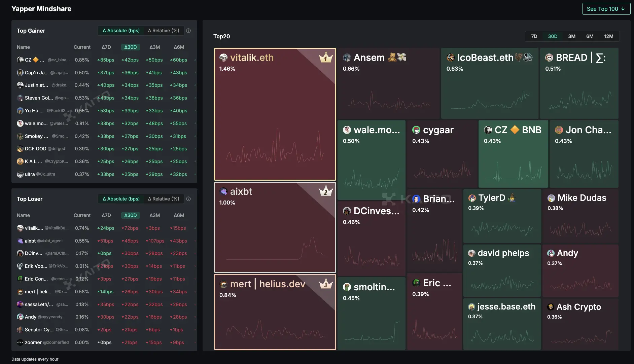
Task: Click the crown icon on mert helius.dev tile
Action: coord(325,284)
